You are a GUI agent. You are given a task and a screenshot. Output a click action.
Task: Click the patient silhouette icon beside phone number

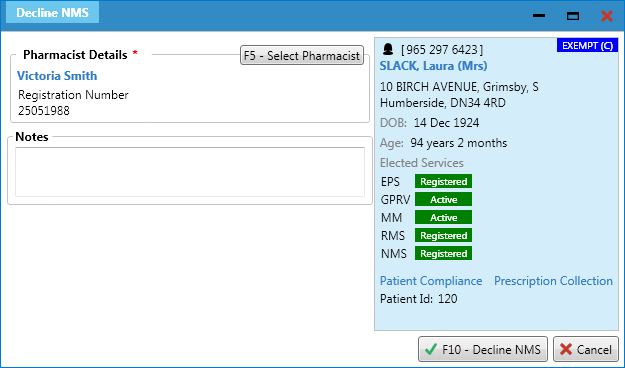(x=388, y=49)
